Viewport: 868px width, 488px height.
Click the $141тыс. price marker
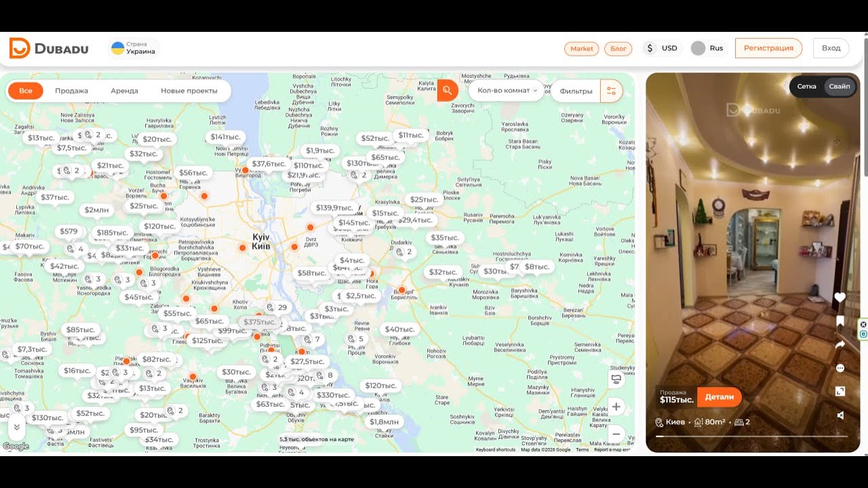click(226, 137)
